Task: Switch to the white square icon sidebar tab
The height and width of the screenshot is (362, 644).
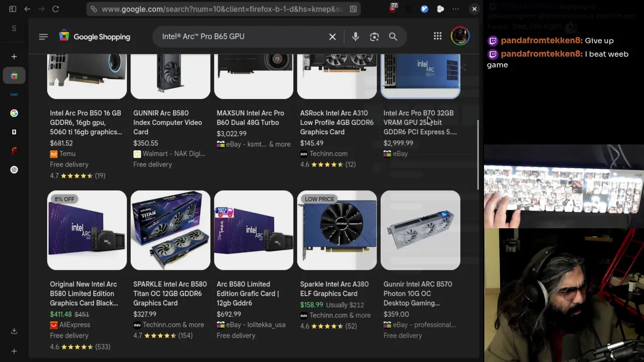Action: (14, 132)
